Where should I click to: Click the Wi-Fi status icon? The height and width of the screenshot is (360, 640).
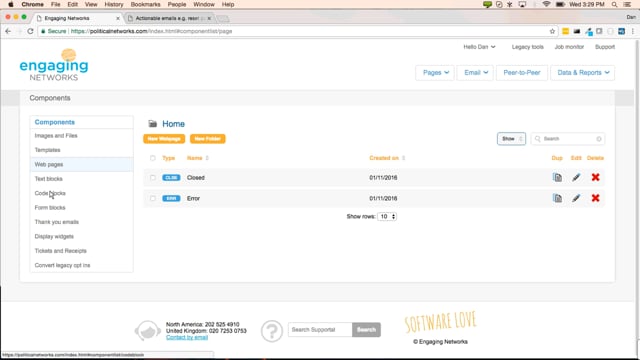click(x=546, y=4)
